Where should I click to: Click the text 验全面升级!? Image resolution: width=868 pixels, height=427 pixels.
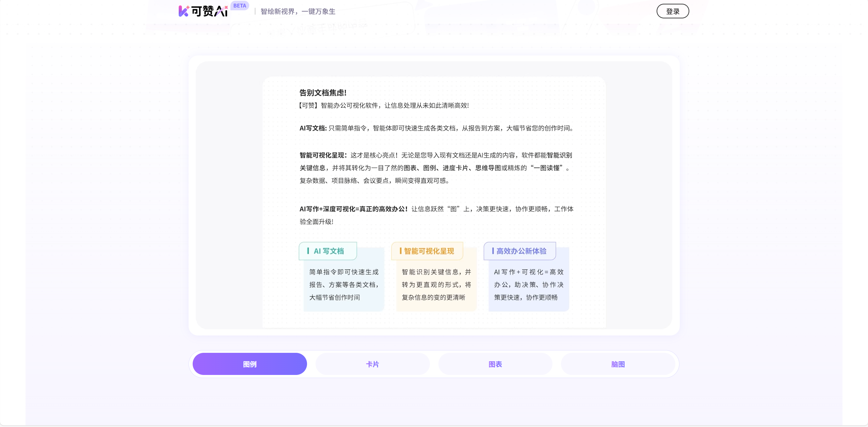(316, 222)
